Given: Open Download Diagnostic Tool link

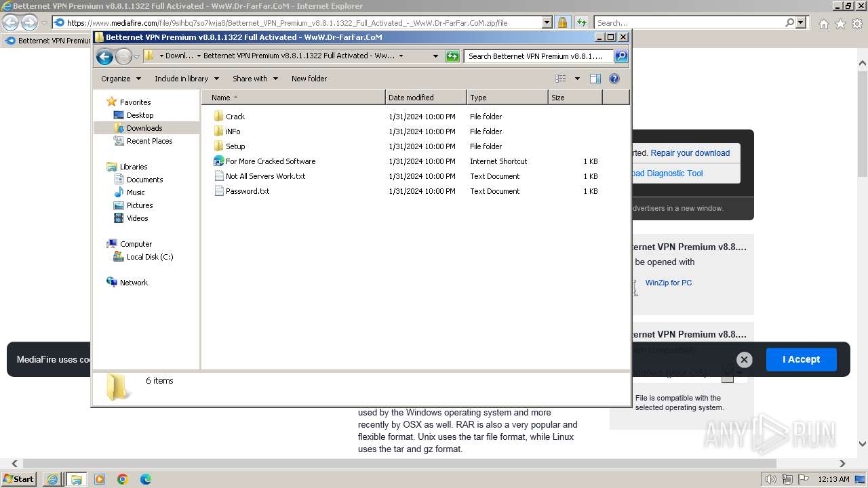Looking at the screenshot, I should pyautogui.click(x=666, y=174).
